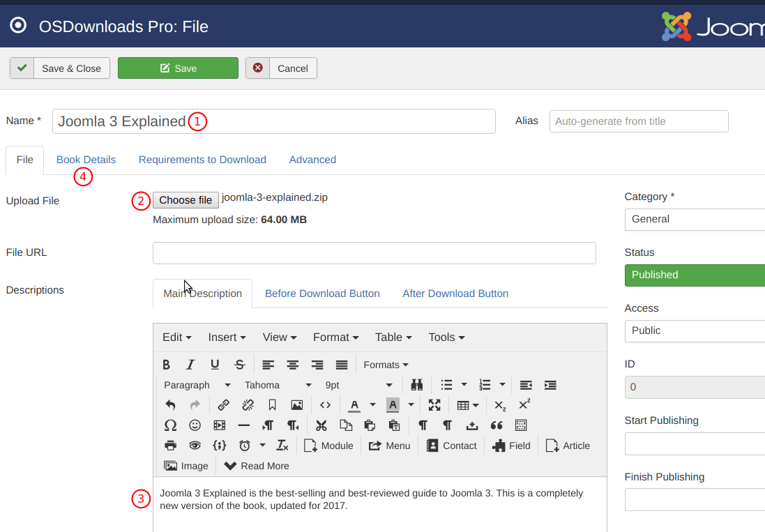
Task: Open the emoticons smiley picker
Action: pyautogui.click(x=195, y=425)
